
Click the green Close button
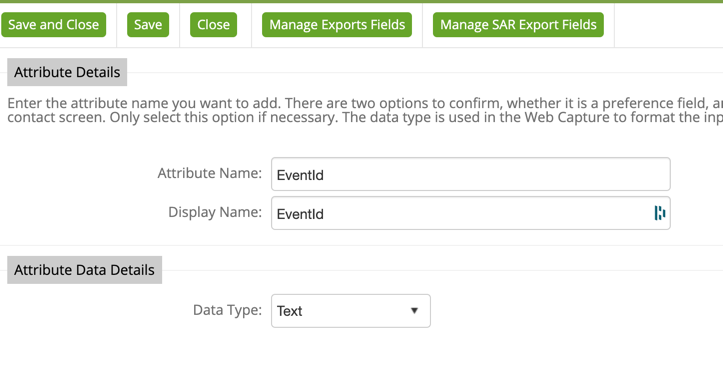(x=213, y=25)
